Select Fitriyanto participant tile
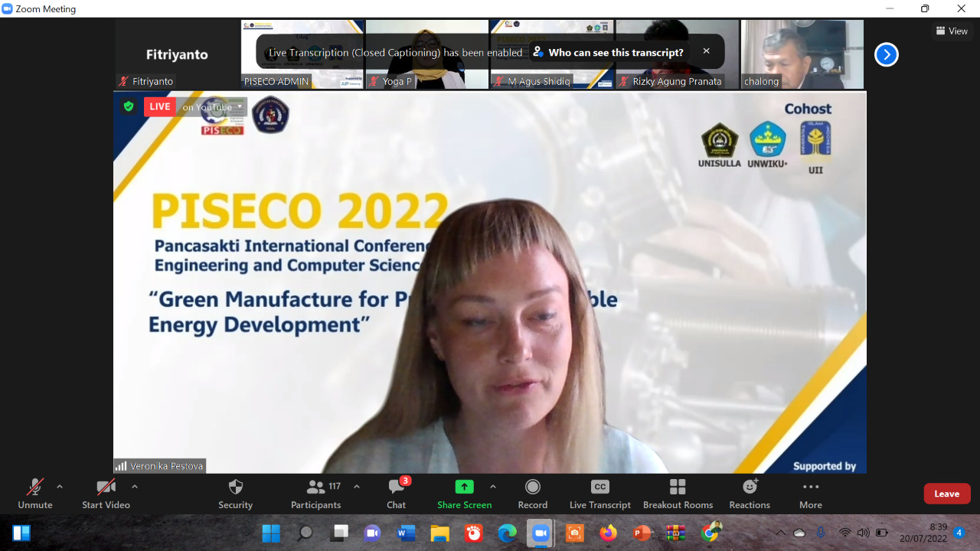 177,54
